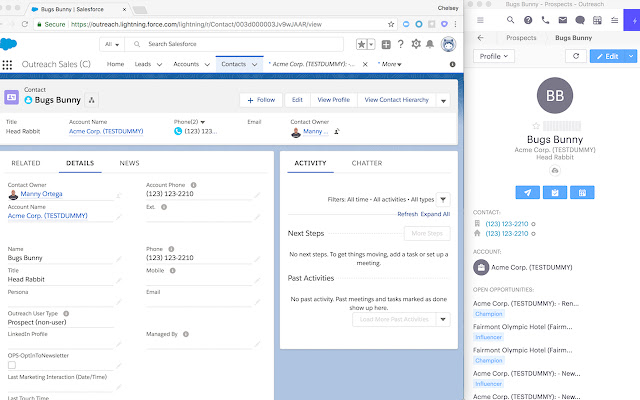Image resolution: width=640 pixels, height=400 pixels.
Task: Click the Expand All link
Action: pyautogui.click(x=435, y=214)
